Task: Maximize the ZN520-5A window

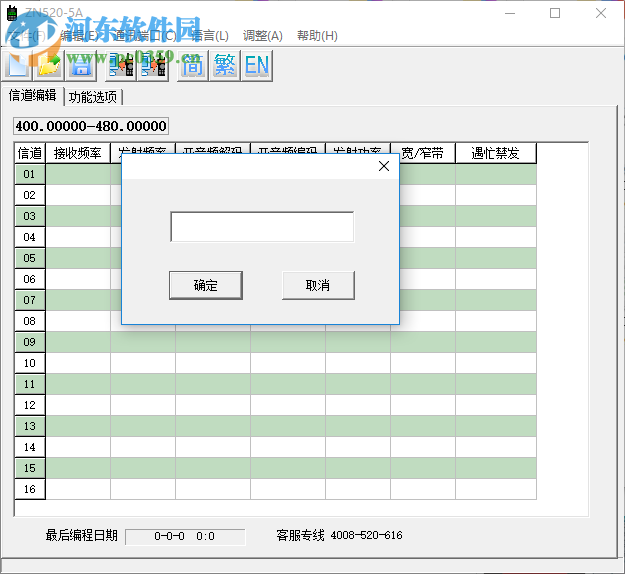Action: tap(555, 13)
